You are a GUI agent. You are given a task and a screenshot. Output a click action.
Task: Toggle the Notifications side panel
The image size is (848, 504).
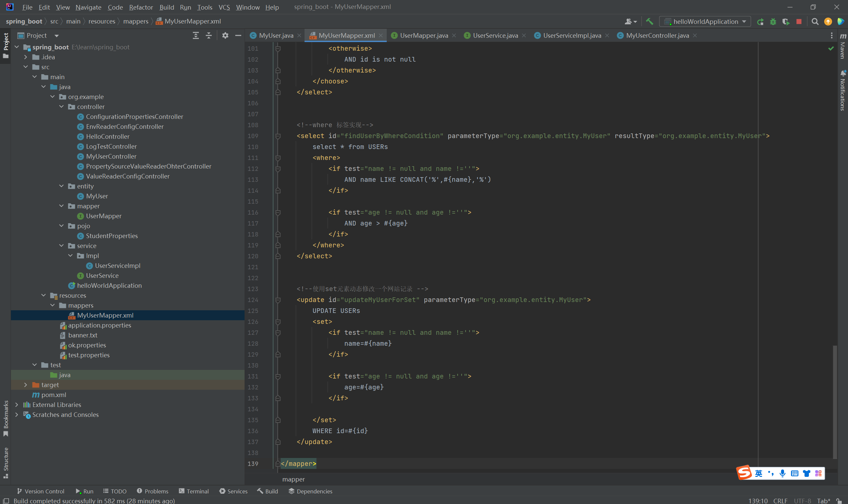click(x=843, y=90)
